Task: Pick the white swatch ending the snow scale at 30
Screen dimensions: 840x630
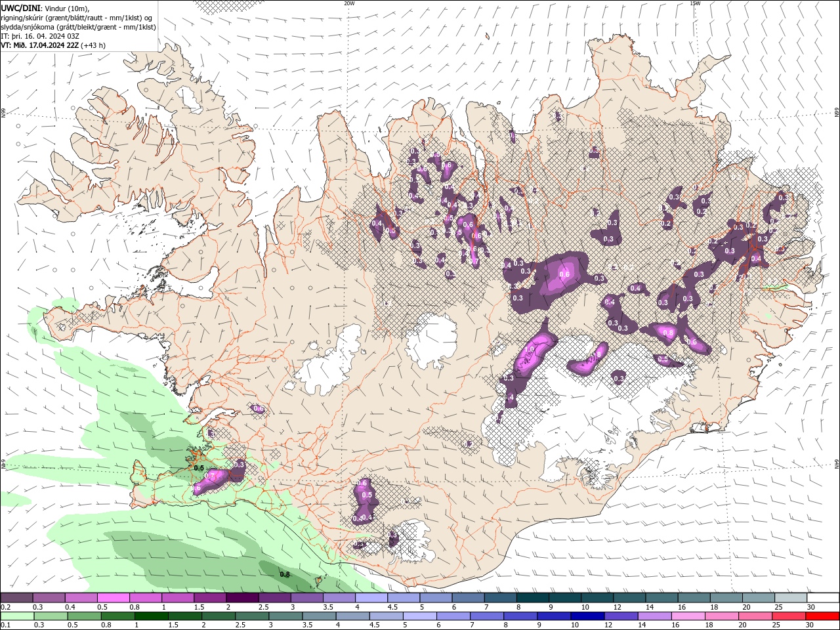Action: pyautogui.click(x=823, y=598)
